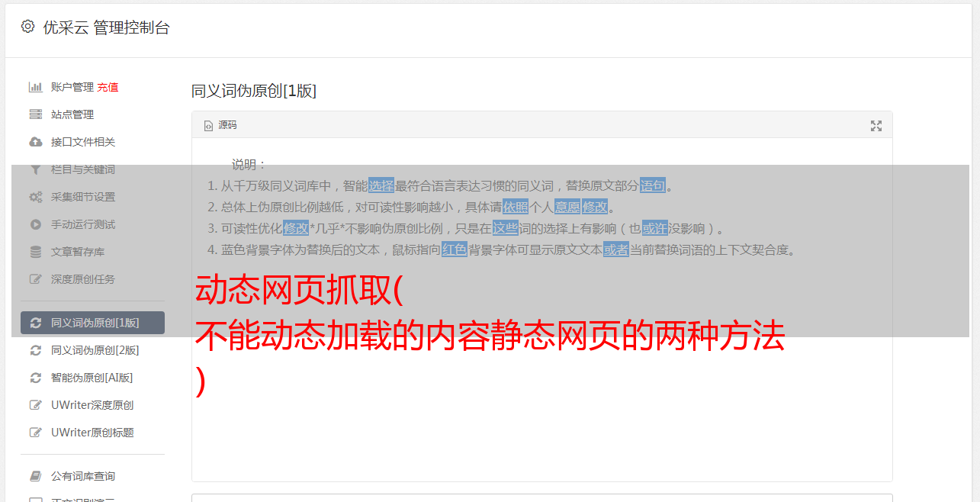Go to UWriter深度原创 page
This screenshot has width=980, height=502.
pyautogui.click(x=92, y=405)
